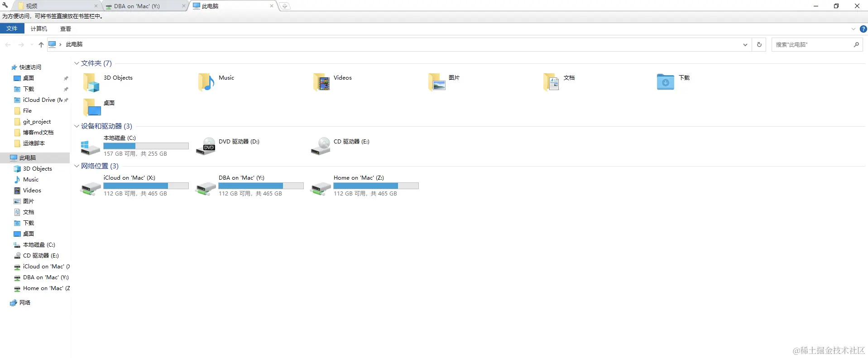The image size is (868, 358).
Task: Close the 此电脑 tab
Action: pyautogui.click(x=271, y=6)
